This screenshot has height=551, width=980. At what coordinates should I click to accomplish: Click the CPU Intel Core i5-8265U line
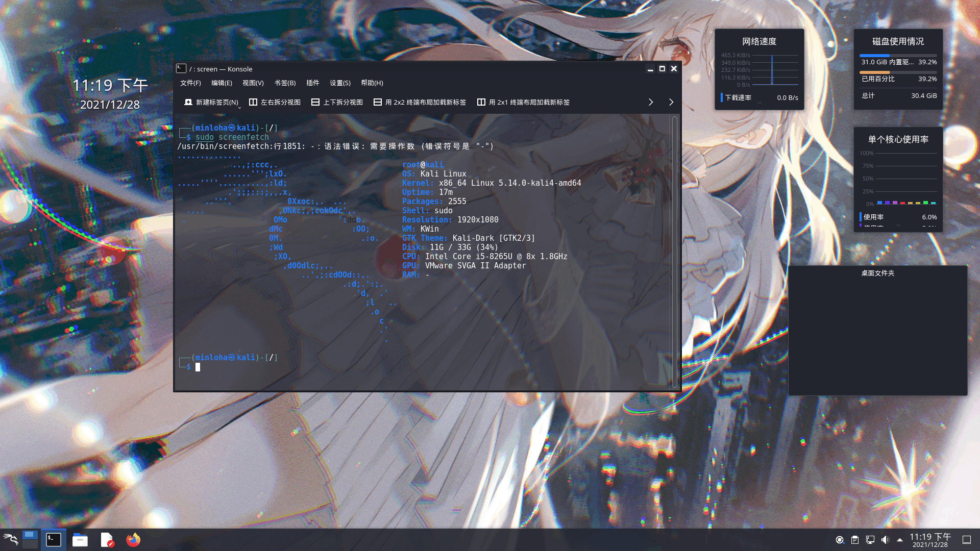coord(485,256)
